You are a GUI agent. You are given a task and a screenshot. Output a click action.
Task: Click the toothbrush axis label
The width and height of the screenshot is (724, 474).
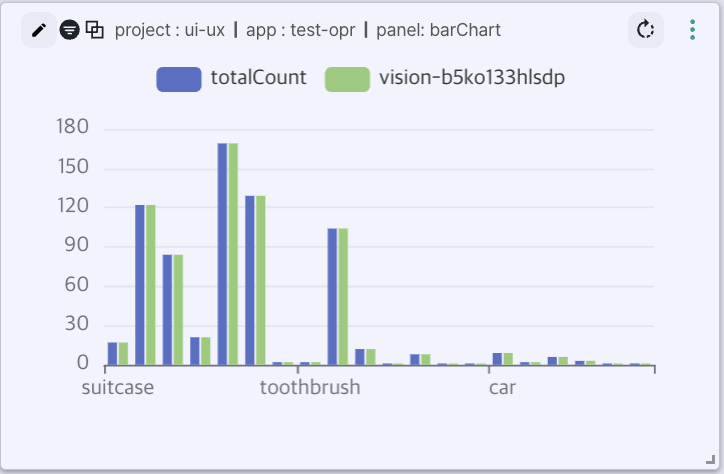click(310, 387)
